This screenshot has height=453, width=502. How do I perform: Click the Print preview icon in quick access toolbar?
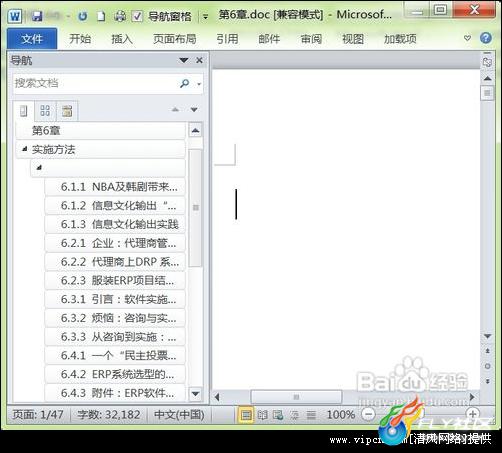point(120,16)
